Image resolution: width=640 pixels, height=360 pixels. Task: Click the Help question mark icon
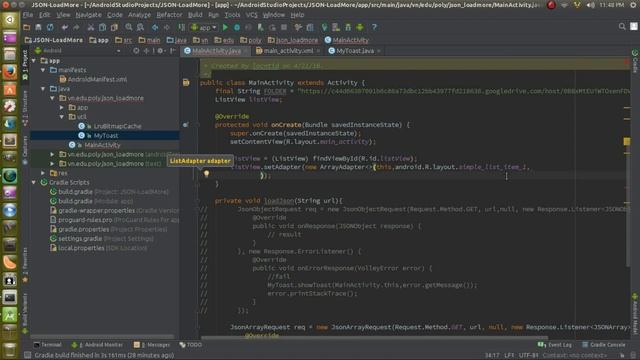[374, 27]
